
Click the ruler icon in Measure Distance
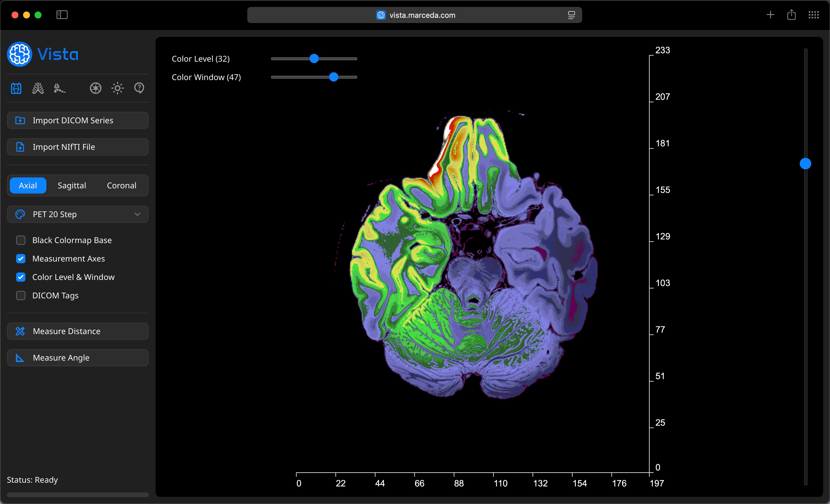(20, 331)
